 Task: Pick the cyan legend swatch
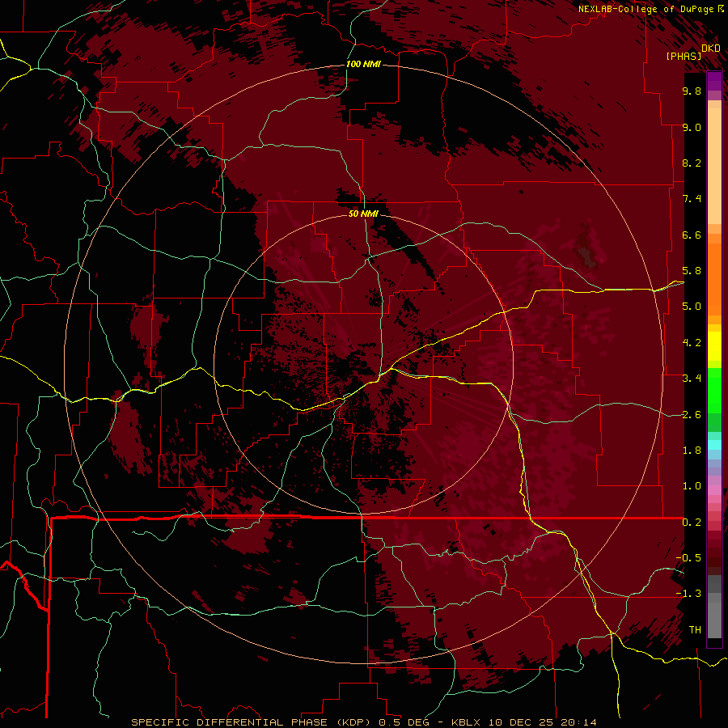[x=714, y=445]
